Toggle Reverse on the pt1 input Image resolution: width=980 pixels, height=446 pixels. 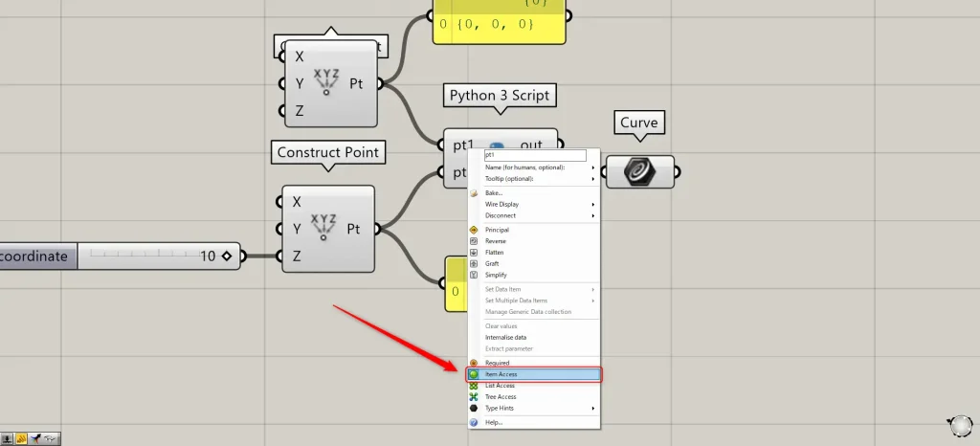click(498, 241)
